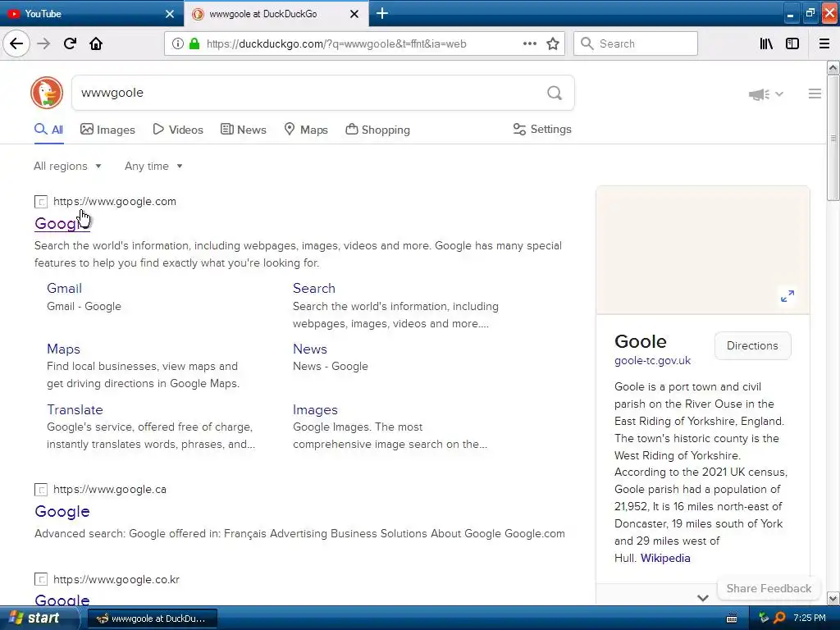Click the scrollbar down arrow
The height and width of the screenshot is (630, 840).
click(x=833, y=598)
